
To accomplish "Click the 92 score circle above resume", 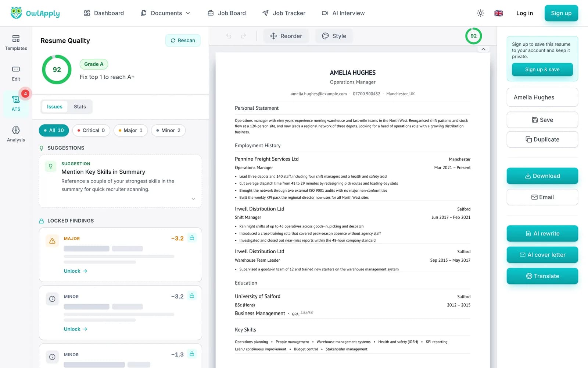I will click(473, 36).
